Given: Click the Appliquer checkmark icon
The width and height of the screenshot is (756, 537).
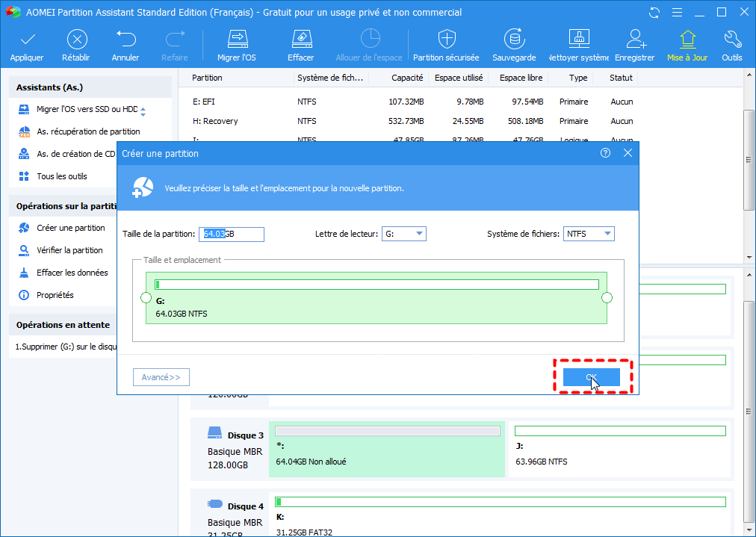Looking at the screenshot, I should coord(28,40).
